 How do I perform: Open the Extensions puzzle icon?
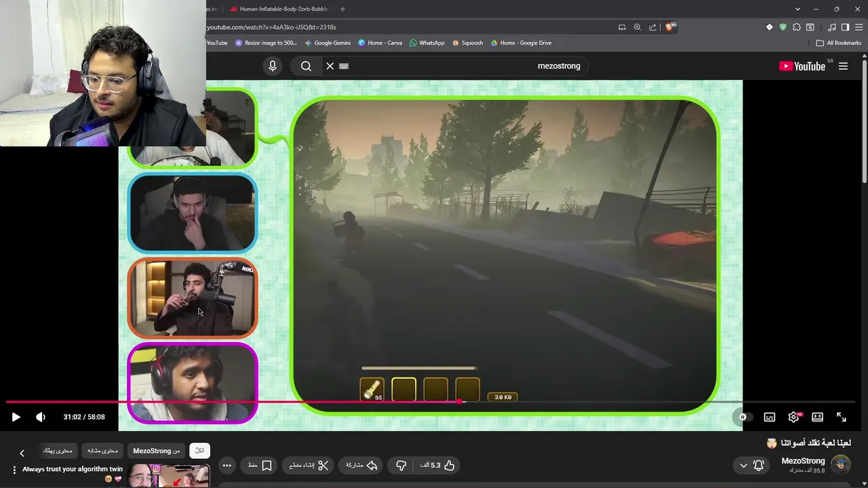[797, 27]
